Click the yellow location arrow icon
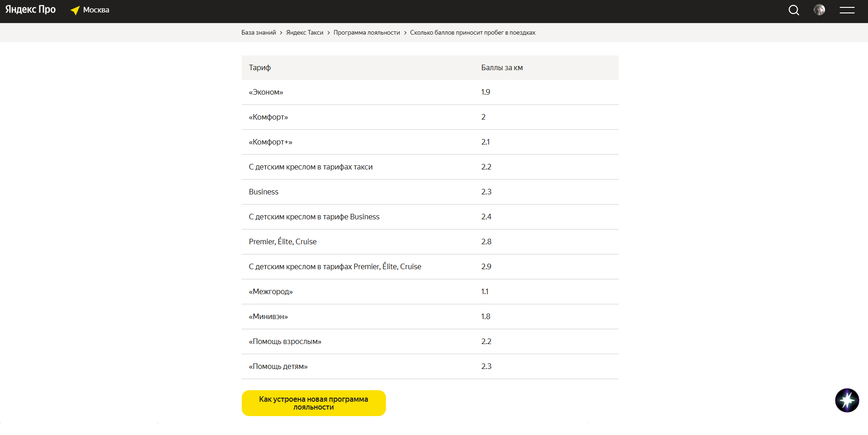 [x=75, y=10]
